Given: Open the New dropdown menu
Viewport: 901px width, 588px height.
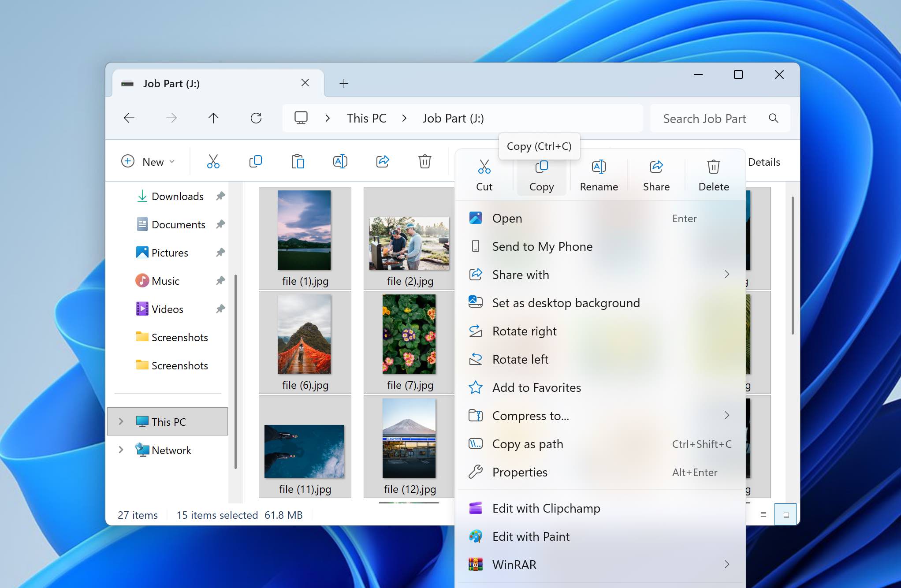Looking at the screenshot, I should pos(149,161).
